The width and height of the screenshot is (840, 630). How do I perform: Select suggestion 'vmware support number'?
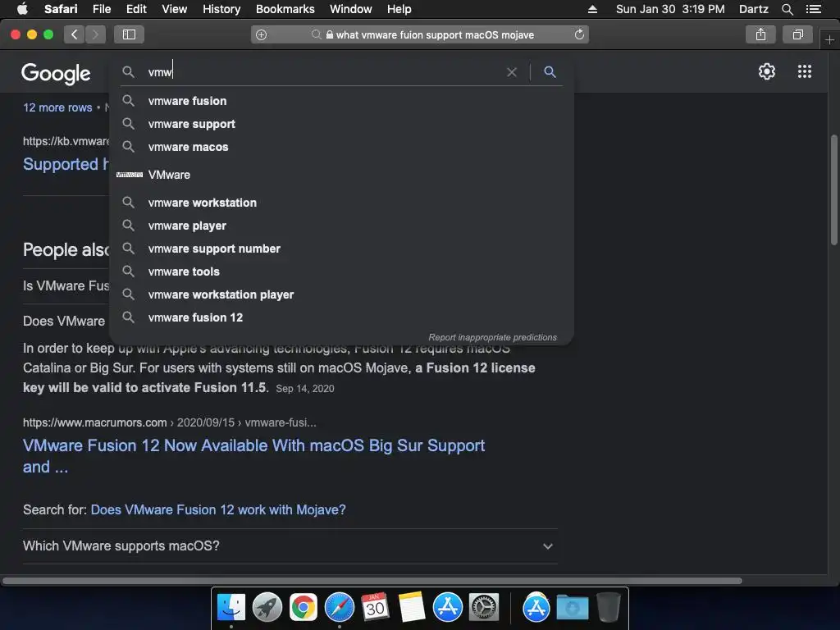[341, 249]
